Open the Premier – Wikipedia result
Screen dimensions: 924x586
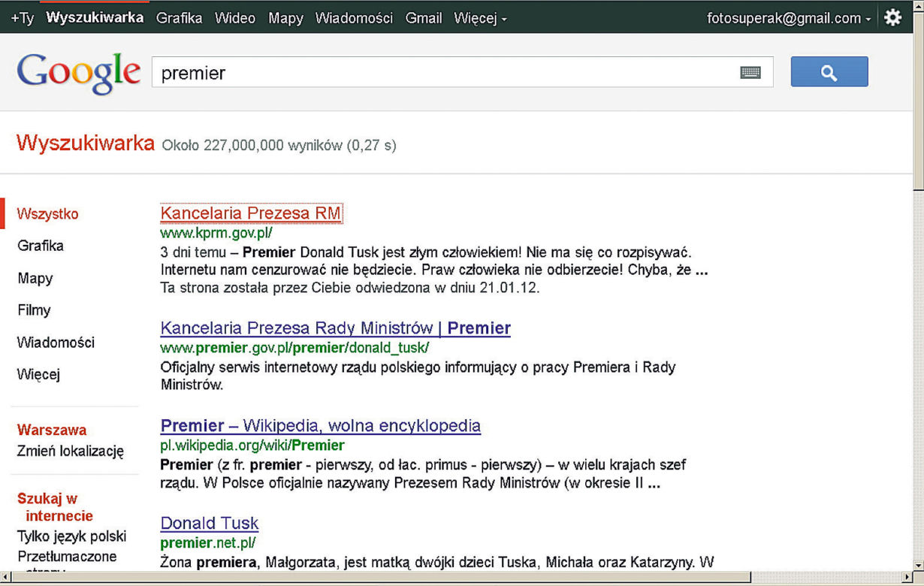321,426
